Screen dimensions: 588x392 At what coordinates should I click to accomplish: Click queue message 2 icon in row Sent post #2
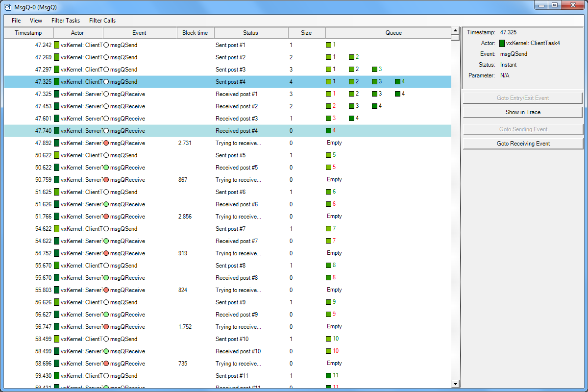[x=352, y=57]
